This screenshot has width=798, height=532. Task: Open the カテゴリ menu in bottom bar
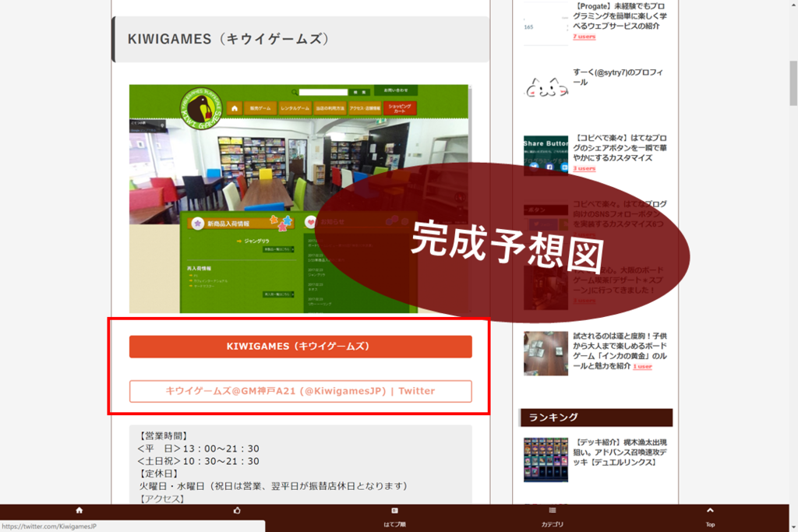tap(553, 517)
